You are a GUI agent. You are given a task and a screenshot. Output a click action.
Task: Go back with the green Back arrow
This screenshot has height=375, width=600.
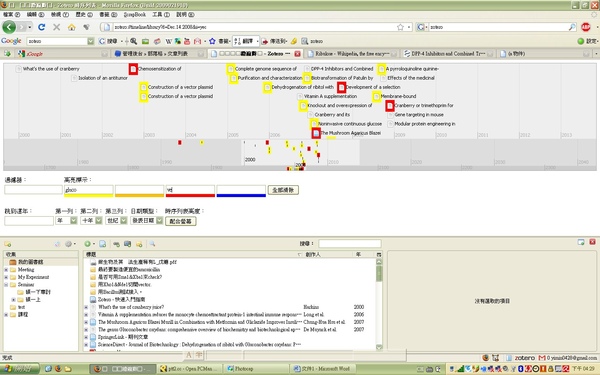tap(9, 27)
